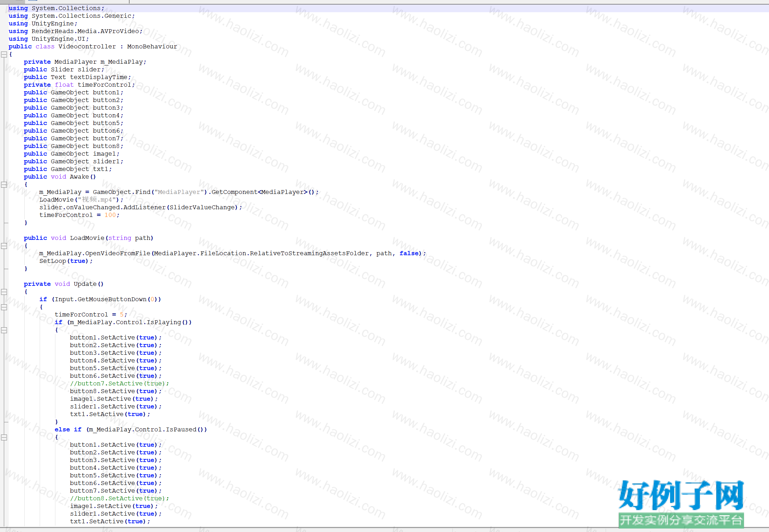This screenshot has width=769, height=532.
Task: Collapse the Update method fold marker
Action: tap(4, 292)
